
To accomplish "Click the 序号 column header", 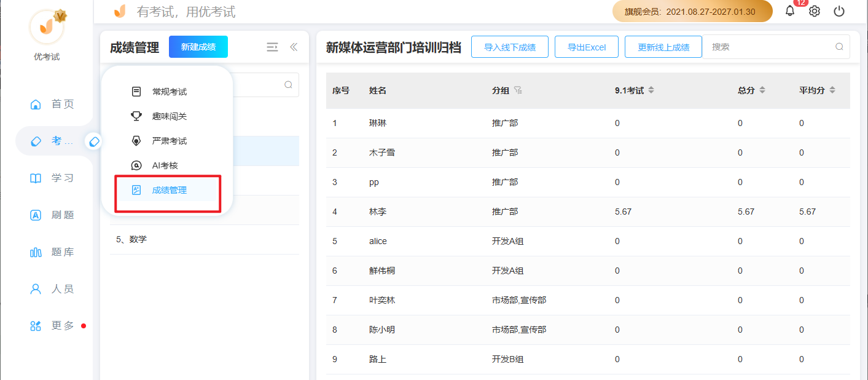I will (341, 90).
